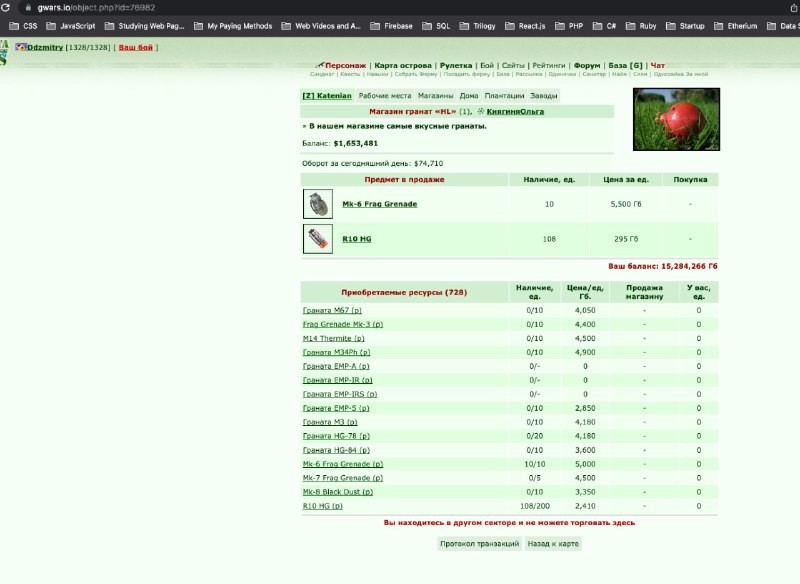Open the SQL bookmarks folder
The image size is (800, 584).
pos(436,26)
